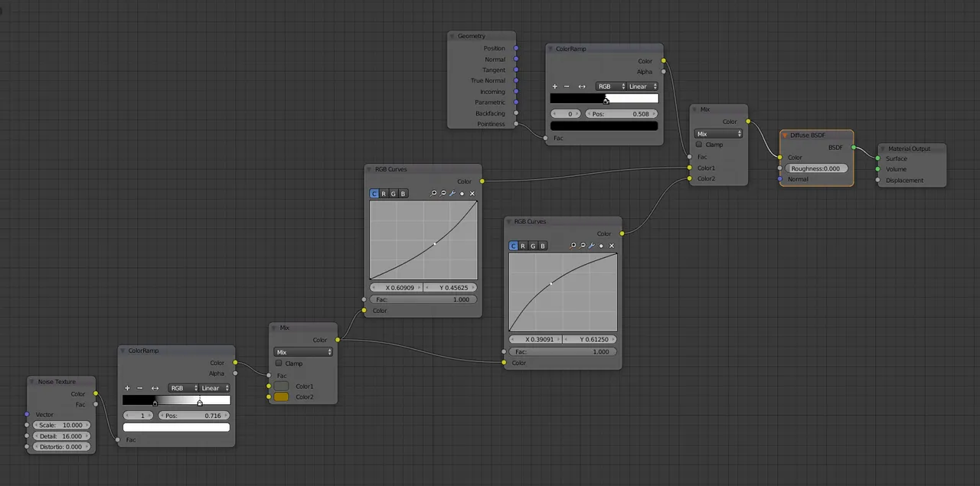Collapse the Diffuse BSDF node using its triangle

coord(785,135)
